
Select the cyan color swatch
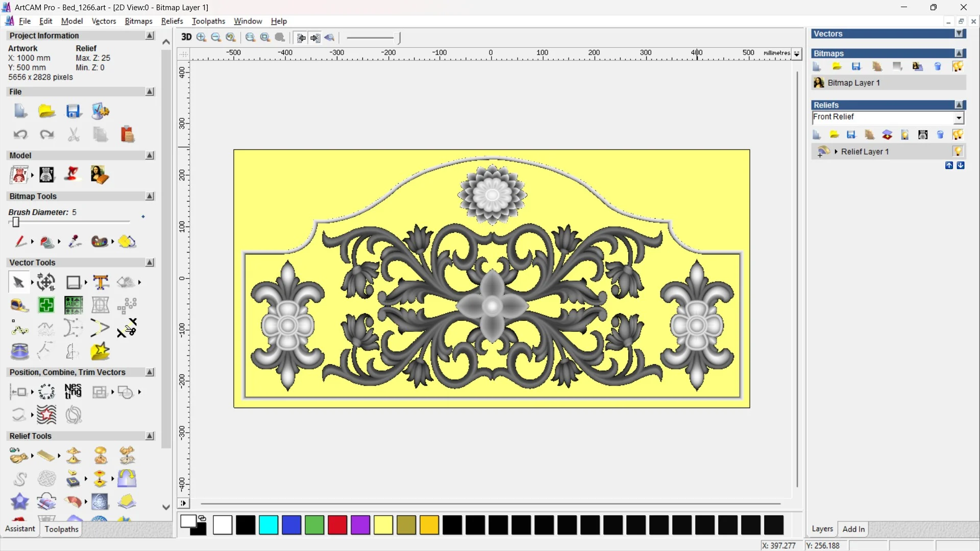268,525
